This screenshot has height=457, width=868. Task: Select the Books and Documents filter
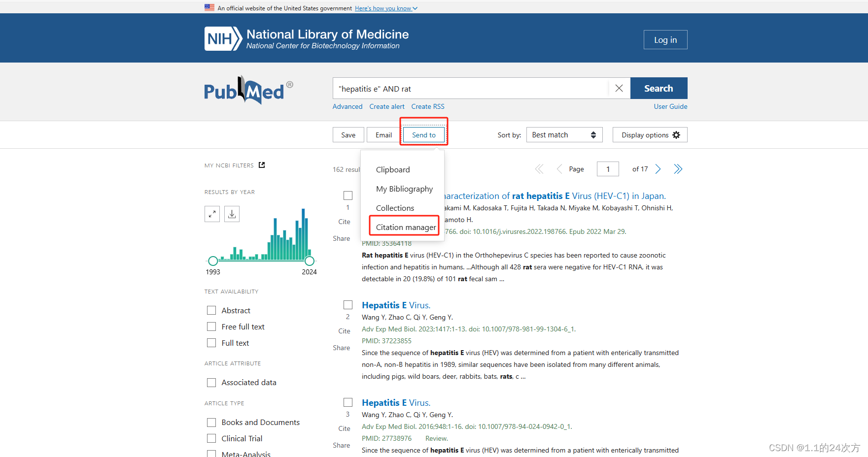tap(211, 422)
